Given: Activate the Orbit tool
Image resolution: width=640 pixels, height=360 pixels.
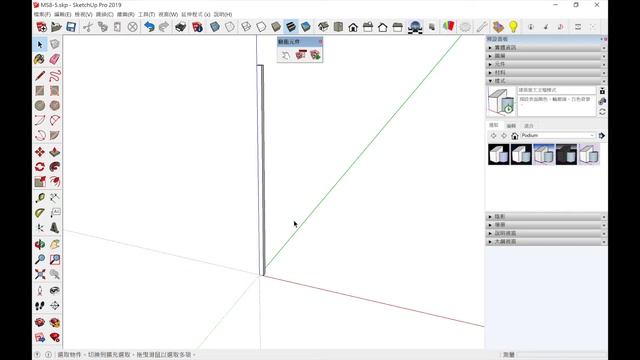Looking at the screenshot, I should tap(40, 244).
